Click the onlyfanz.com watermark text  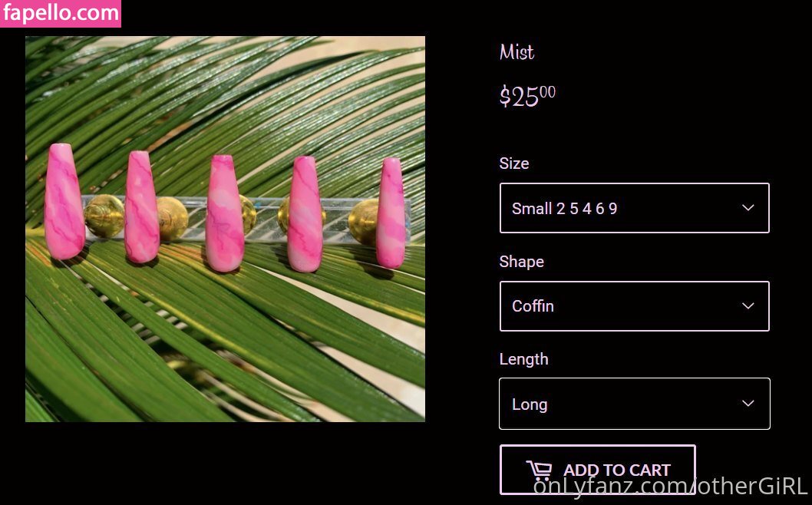(x=671, y=487)
